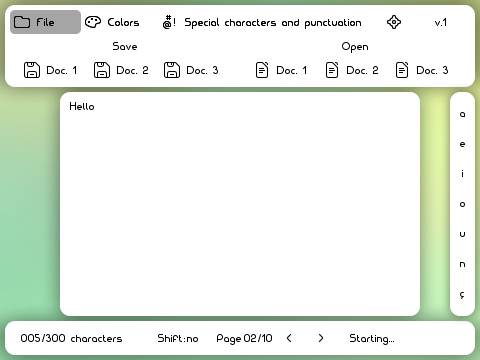480x360 pixels.
Task: Toggle the Shift:no indicator
Action: click(x=178, y=339)
